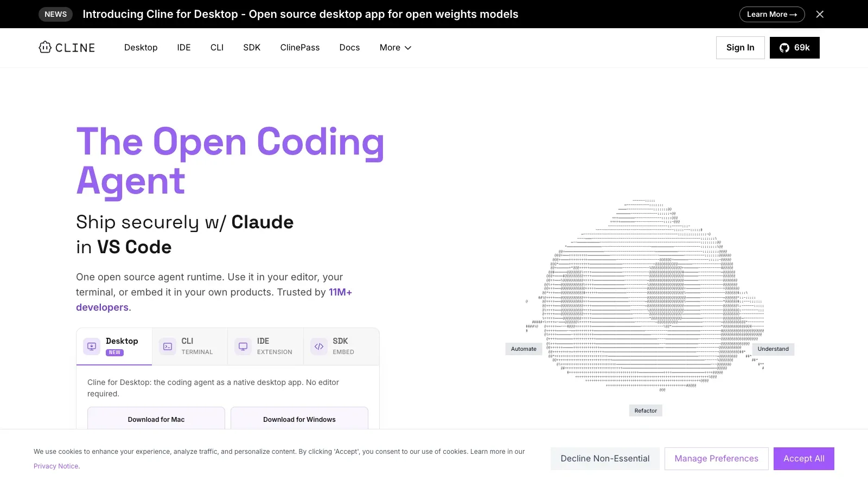Click the 'The Open Coding Agent' heading
The width and height of the screenshot is (868, 488).
(230, 161)
